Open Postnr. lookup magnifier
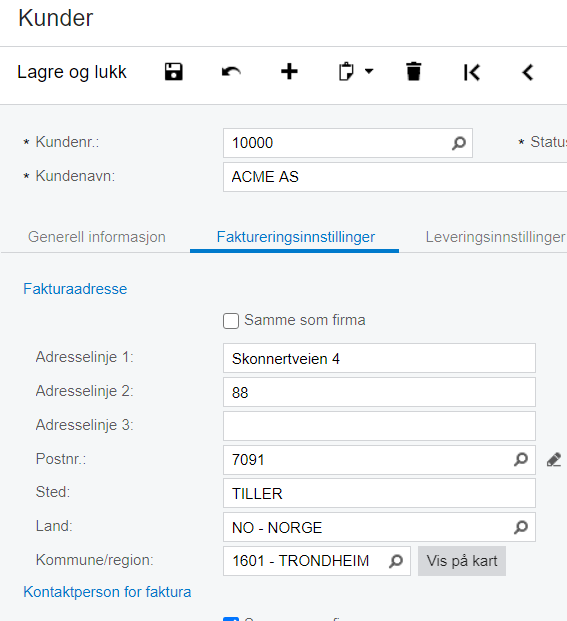 point(521,459)
